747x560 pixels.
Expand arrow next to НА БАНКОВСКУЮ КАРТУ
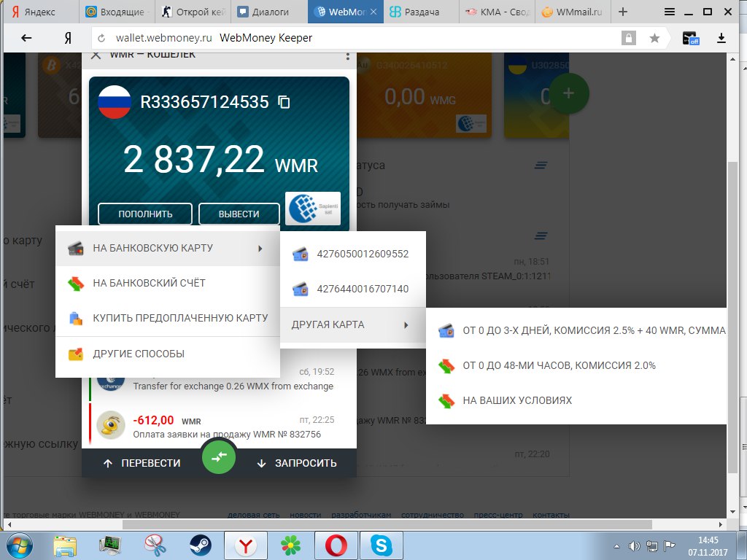[x=260, y=248]
